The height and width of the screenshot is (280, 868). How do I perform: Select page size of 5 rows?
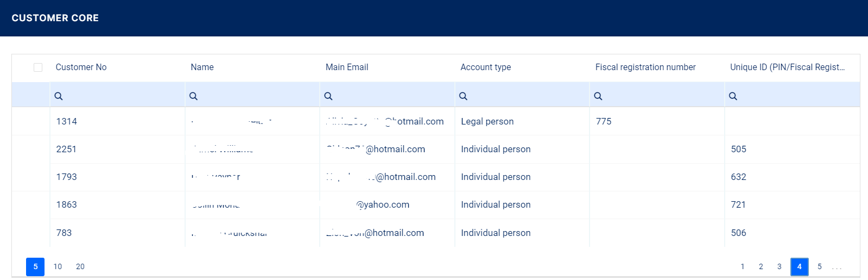[35, 266]
